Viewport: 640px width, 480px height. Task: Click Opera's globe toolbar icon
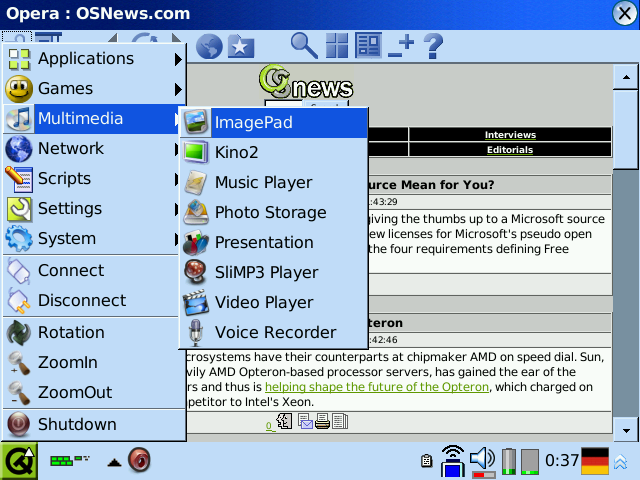[209, 47]
